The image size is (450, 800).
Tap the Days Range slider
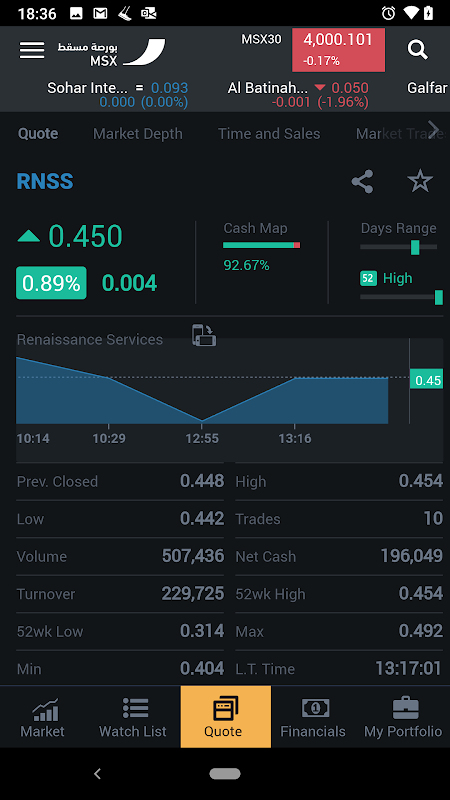click(x=398, y=247)
